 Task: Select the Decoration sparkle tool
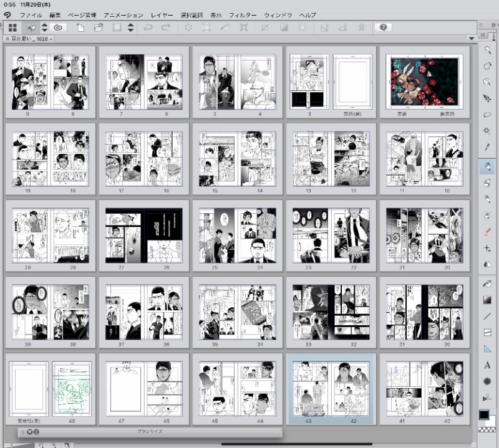(x=487, y=248)
